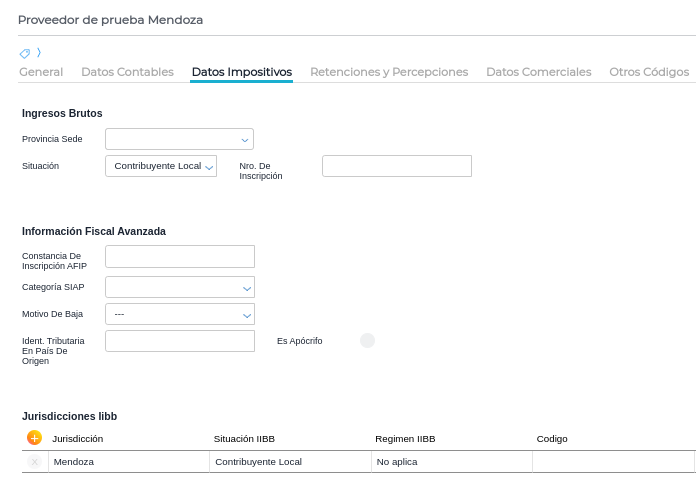Focus the Constancia De Inscripción AFIP field
The image size is (696, 485).
pos(180,257)
